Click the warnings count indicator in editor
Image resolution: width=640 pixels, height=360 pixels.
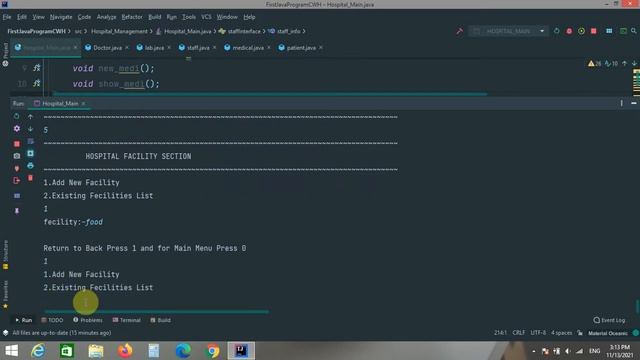(x=594, y=64)
